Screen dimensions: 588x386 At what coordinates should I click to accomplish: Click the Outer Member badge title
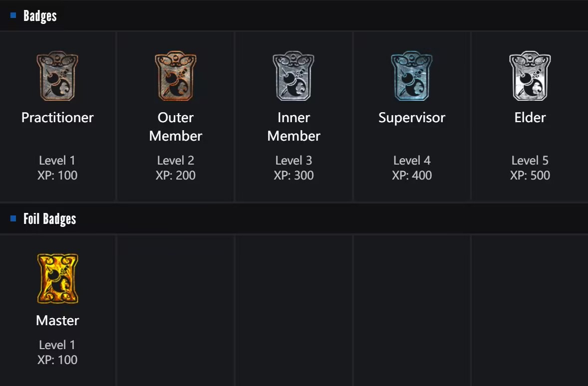pyautogui.click(x=176, y=127)
